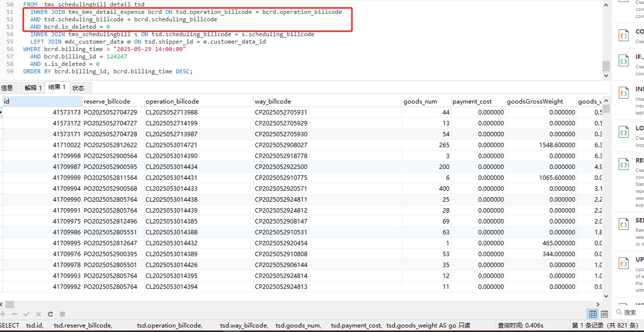
Task: Select the LO... loop snippet icon
Action: tap(623, 132)
